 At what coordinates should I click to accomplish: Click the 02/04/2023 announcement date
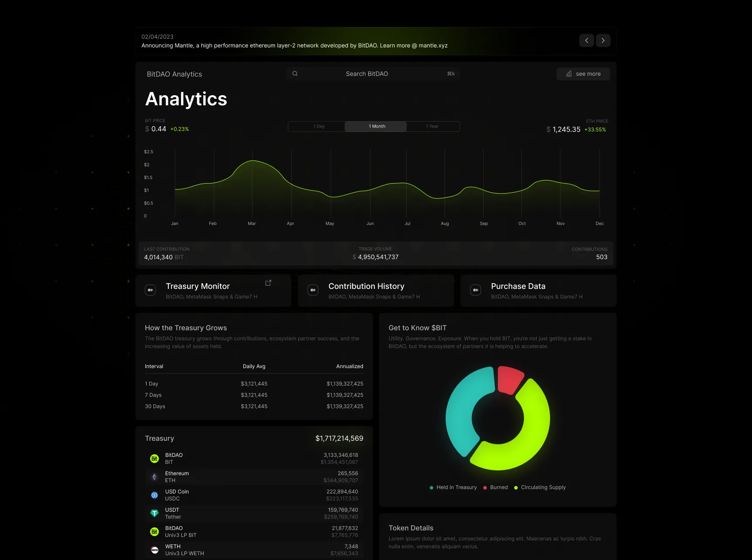(x=158, y=37)
